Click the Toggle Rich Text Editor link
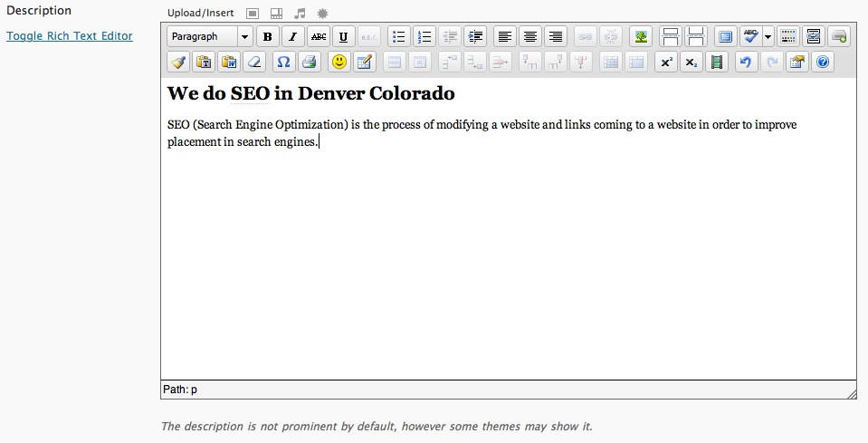This screenshot has width=868, height=443. [x=70, y=36]
